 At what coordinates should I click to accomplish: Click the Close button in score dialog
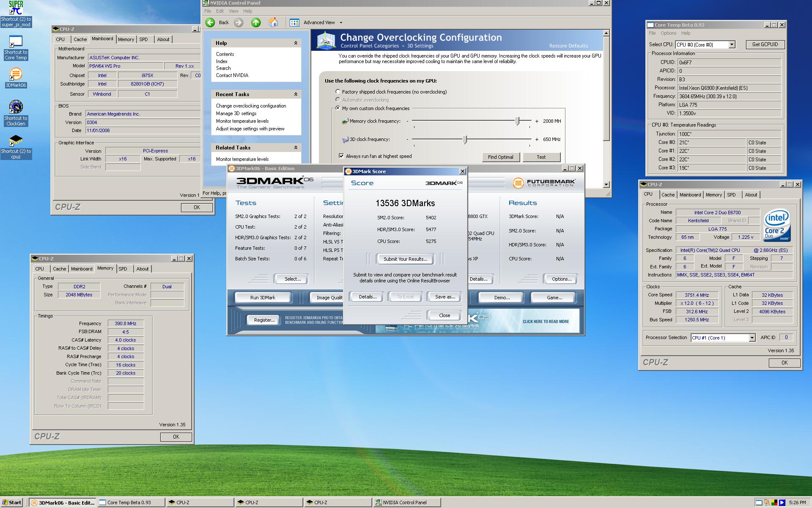tap(444, 315)
